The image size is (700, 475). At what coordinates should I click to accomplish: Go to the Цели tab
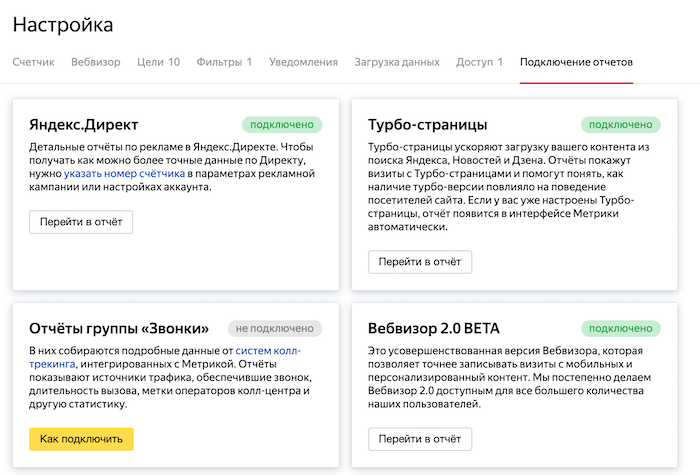(158, 62)
